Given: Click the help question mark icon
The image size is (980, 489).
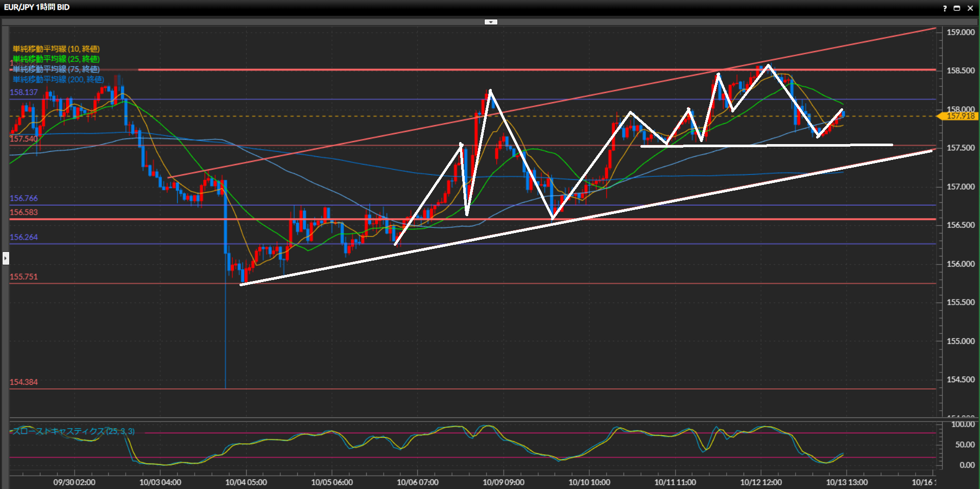Looking at the screenshot, I should coord(945,8).
